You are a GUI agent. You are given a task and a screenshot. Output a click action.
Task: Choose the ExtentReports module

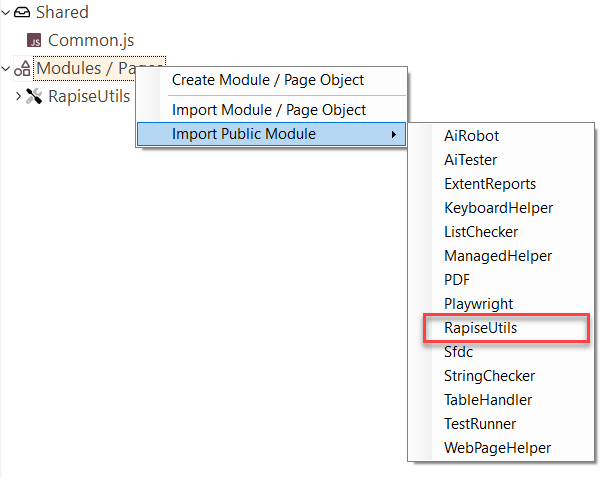click(x=490, y=183)
